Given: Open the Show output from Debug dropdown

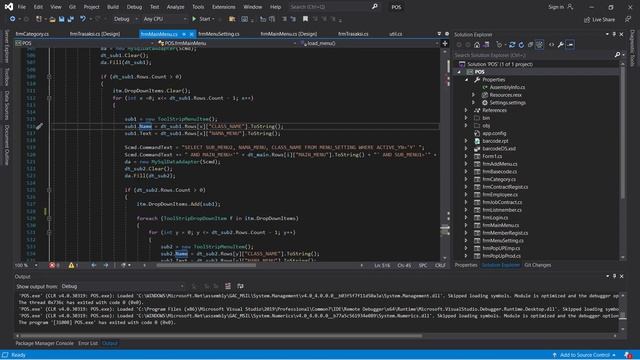Looking at the screenshot, I should coord(122,287).
